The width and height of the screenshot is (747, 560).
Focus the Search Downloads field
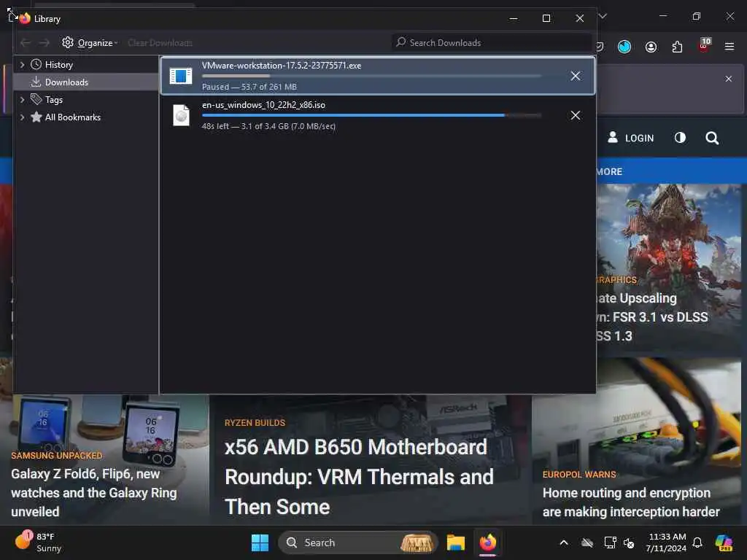(492, 43)
